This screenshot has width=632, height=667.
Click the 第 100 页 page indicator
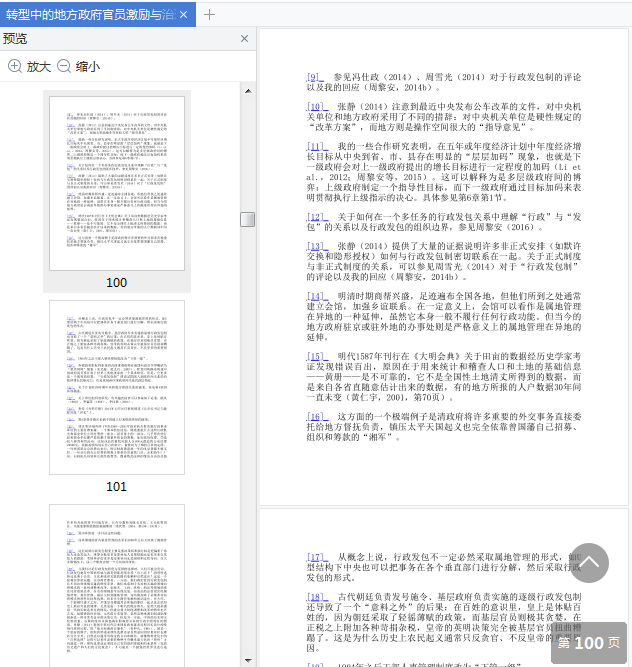589,643
